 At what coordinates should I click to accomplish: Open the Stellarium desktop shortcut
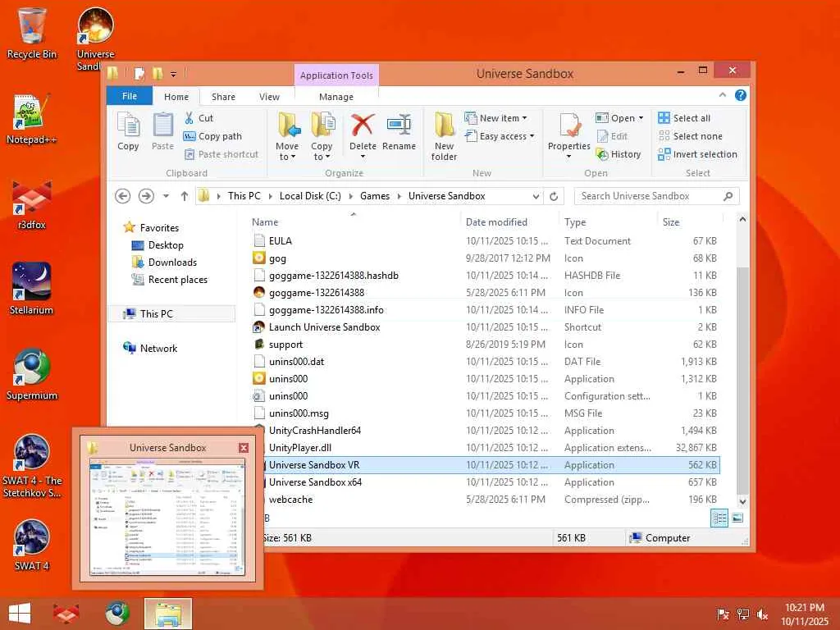tap(31, 289)
